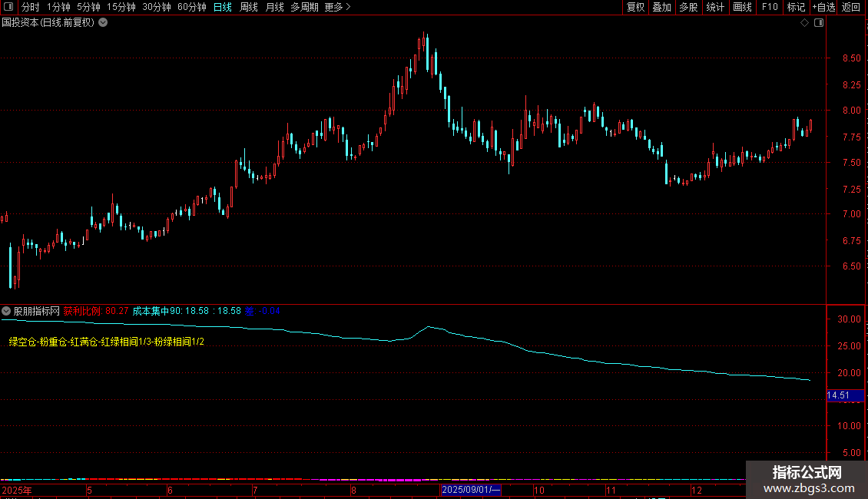Select the 30分钟 period
Viewport: 868px width, 499px height.
click(x=157, y=7)
